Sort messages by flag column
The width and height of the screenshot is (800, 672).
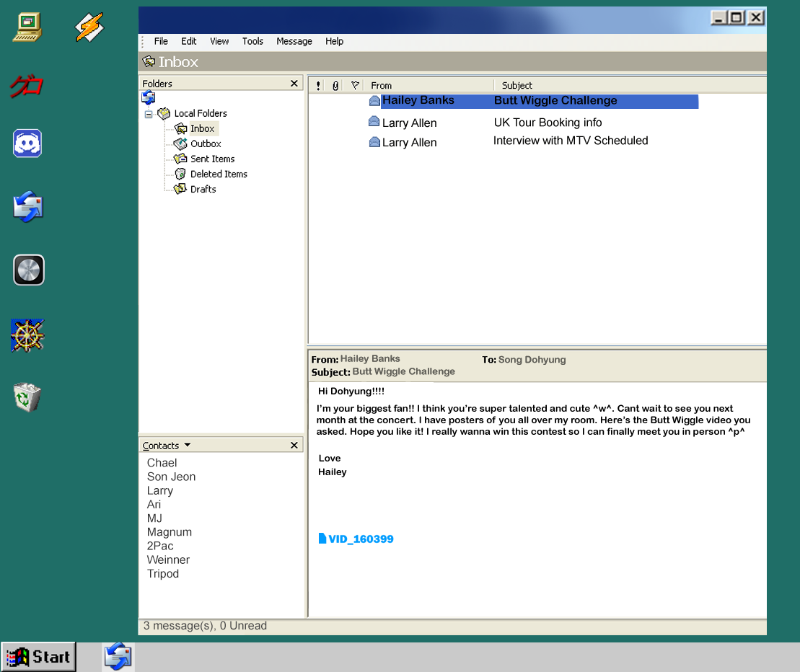click(355, 85)
